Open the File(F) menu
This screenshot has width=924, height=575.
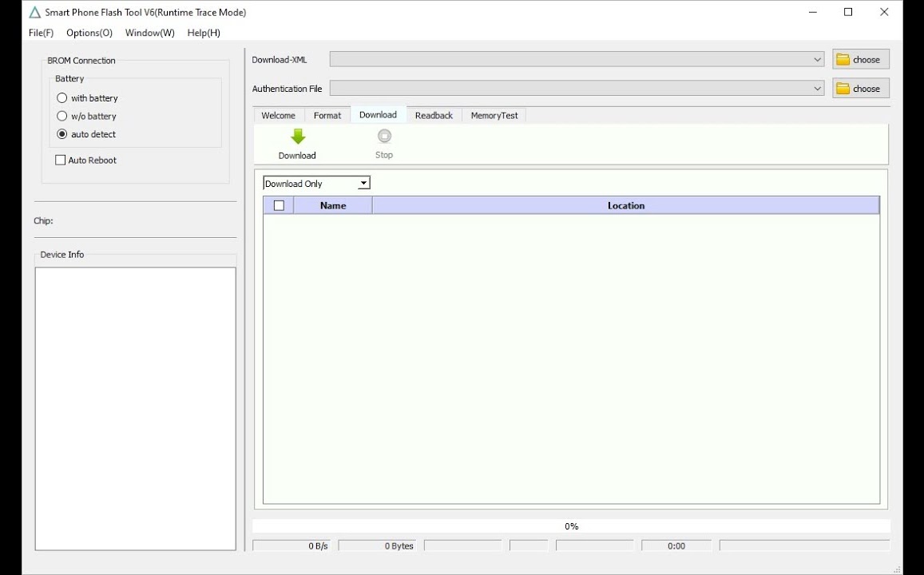pyautogui.click(x=41, y=33)
